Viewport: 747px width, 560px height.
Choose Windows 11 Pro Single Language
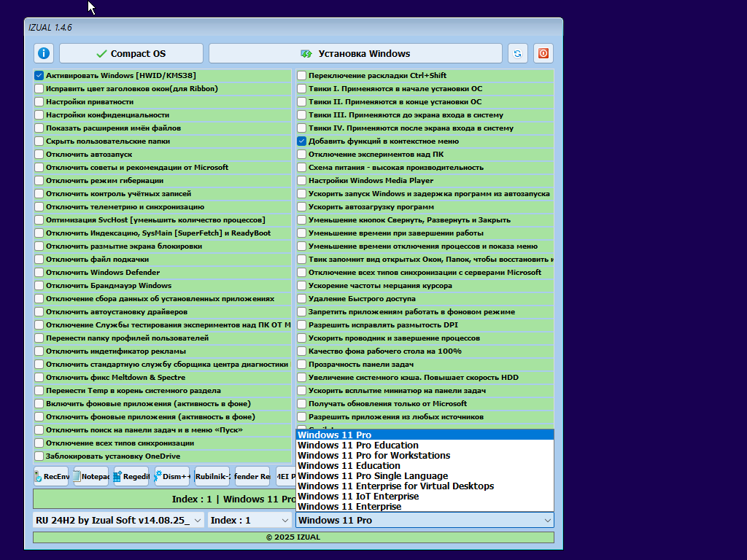[425, 475]
